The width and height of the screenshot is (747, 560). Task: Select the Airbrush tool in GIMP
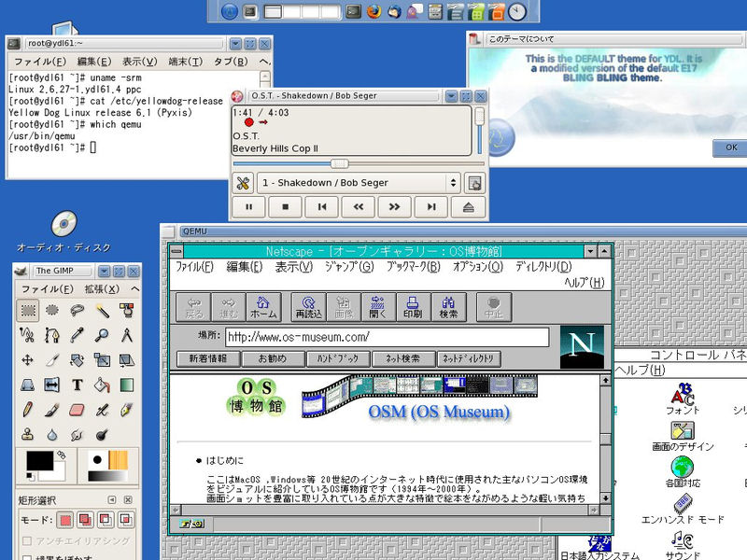point(102,410)
